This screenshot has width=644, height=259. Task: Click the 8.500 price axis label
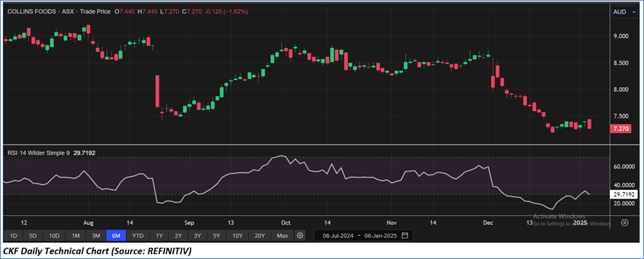pos(622,63)
